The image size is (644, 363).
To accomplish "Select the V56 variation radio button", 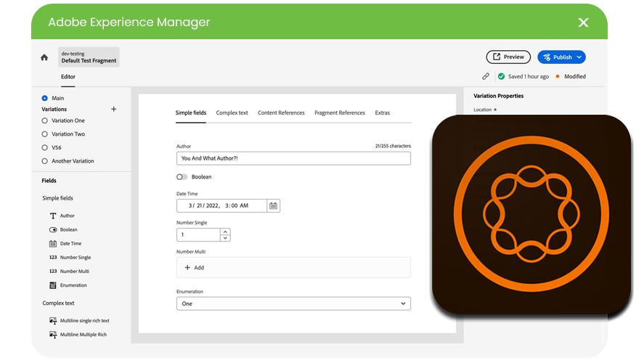I will click(45, 147).
